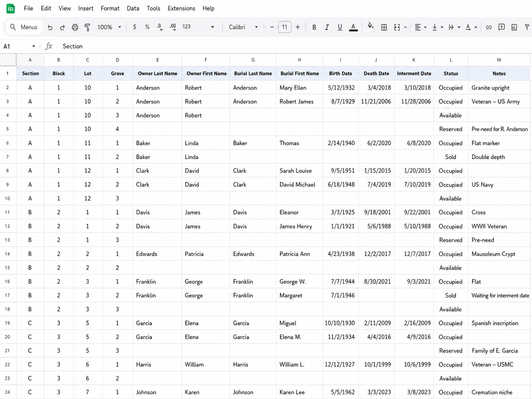Open the Insert menu
The height and width of the screenshot is (399, 532).
(x=86, y=8)
